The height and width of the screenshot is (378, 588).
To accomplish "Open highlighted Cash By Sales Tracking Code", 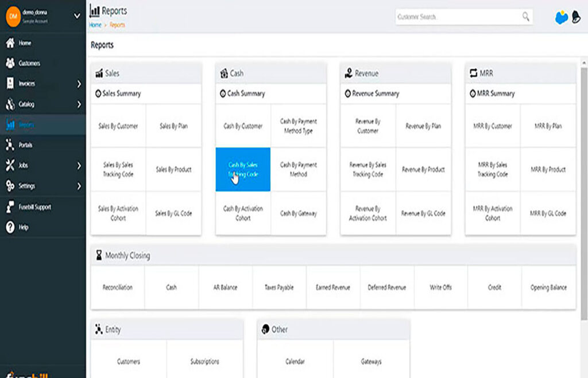I will tap(243, 169).
